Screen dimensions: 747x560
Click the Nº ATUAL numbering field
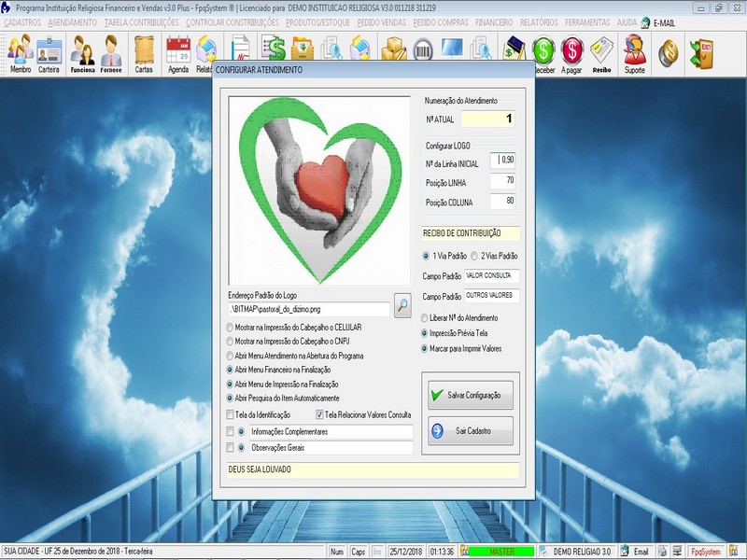click(487, 119)
